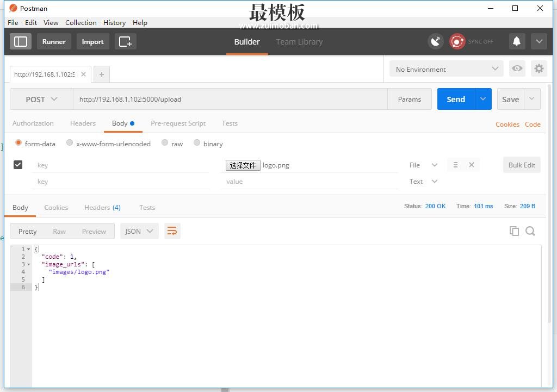Image resolution: width=557 pixels, height=392 pixels.
Task: Delete the logo.png form-data row
Action: (472, 165)
